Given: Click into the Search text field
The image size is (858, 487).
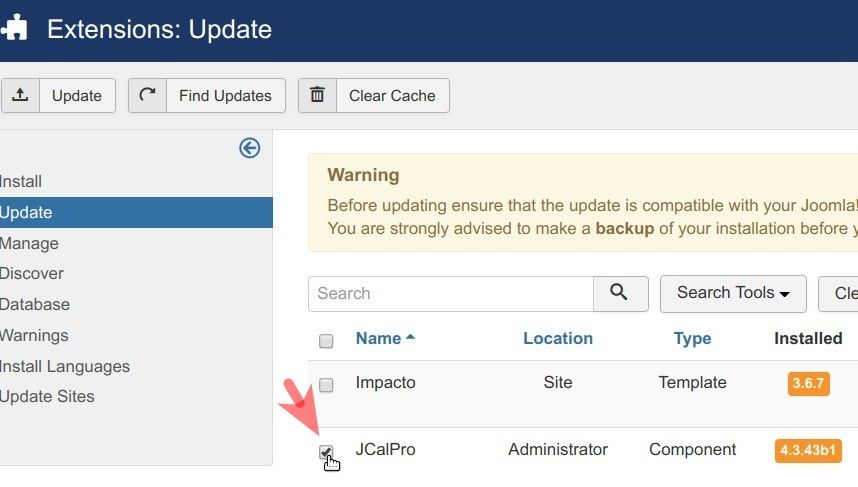Looking at the screenshot, I should (451, 294).
